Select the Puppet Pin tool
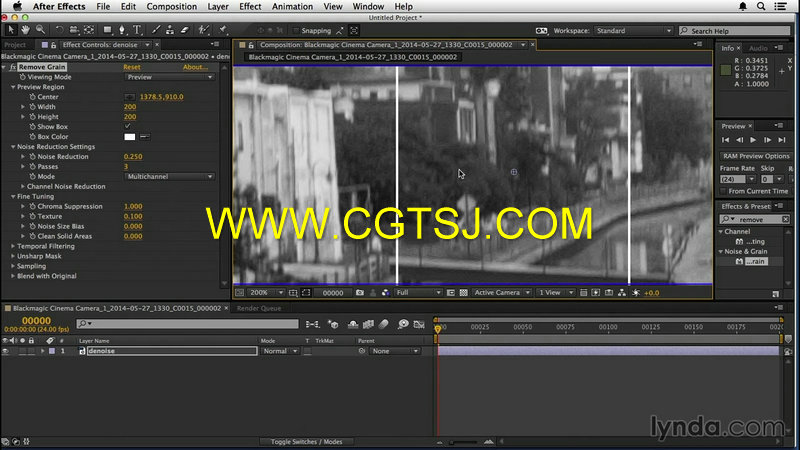This screenshot has height=450, width=800. pyautogui.click(x=222, y=30)
